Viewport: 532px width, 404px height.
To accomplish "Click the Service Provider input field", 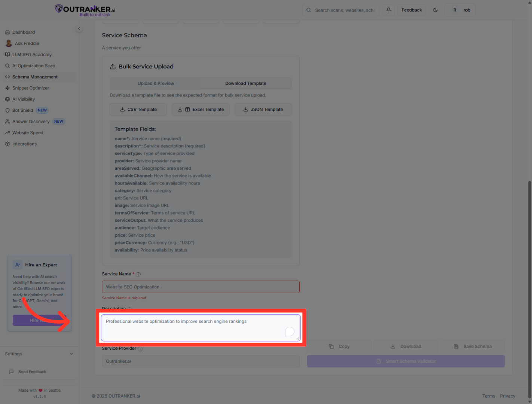I will click(201, 361).
